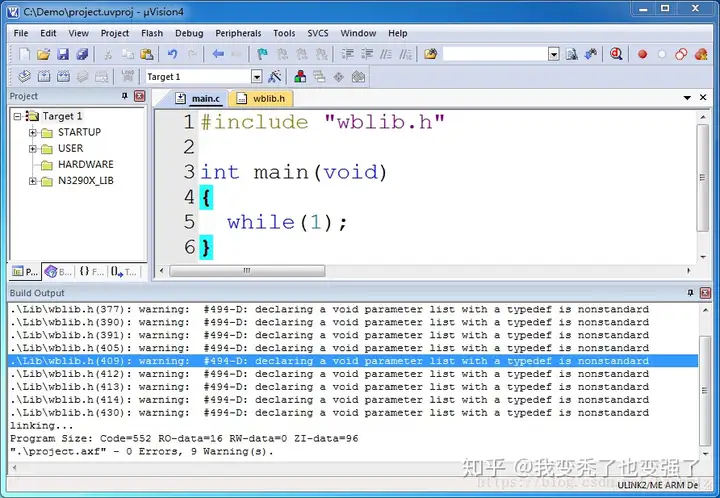
Task: Rebuild all target files
Action: click(x=63, y=76)
